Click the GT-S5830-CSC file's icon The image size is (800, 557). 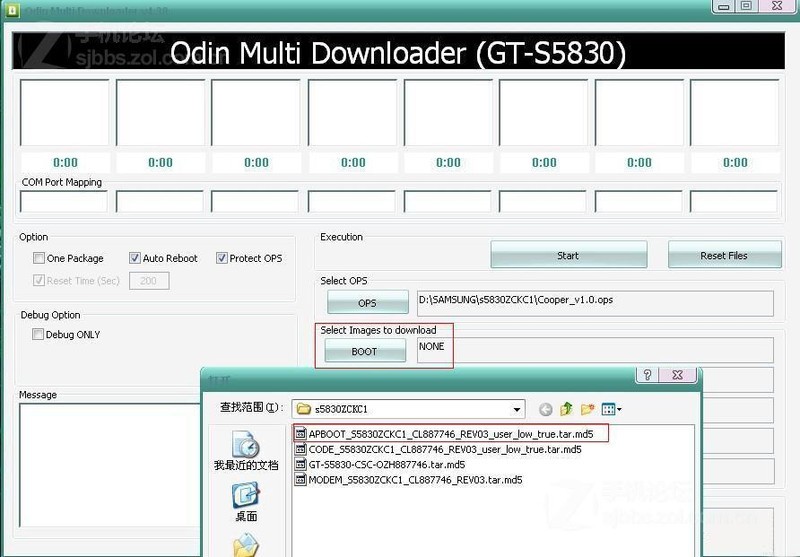coord(301,465)
